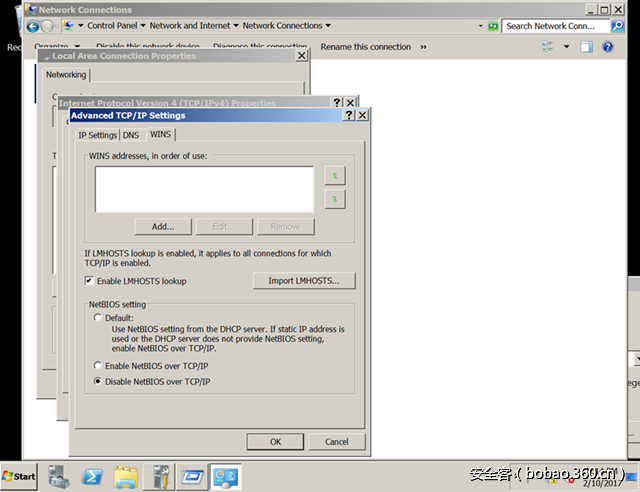Click the forward navigation arrow in Network Connections
640x492 pixels.
47,27
